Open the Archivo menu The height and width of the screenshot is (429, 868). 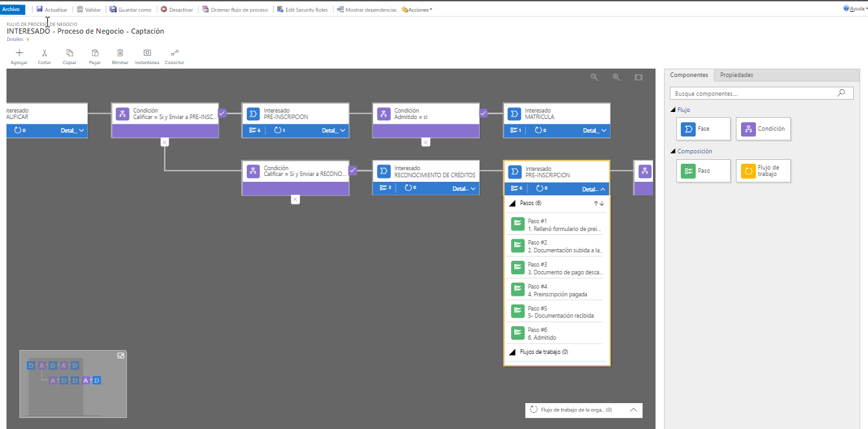pyautogui.click(x=13, y=10)
